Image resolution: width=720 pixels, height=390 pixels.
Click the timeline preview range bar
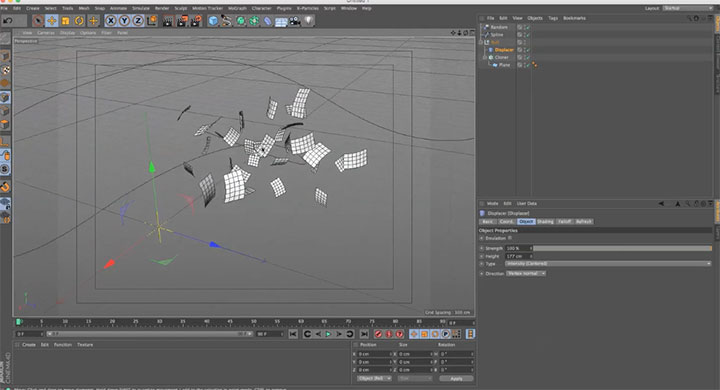click(x=149, y=334)
